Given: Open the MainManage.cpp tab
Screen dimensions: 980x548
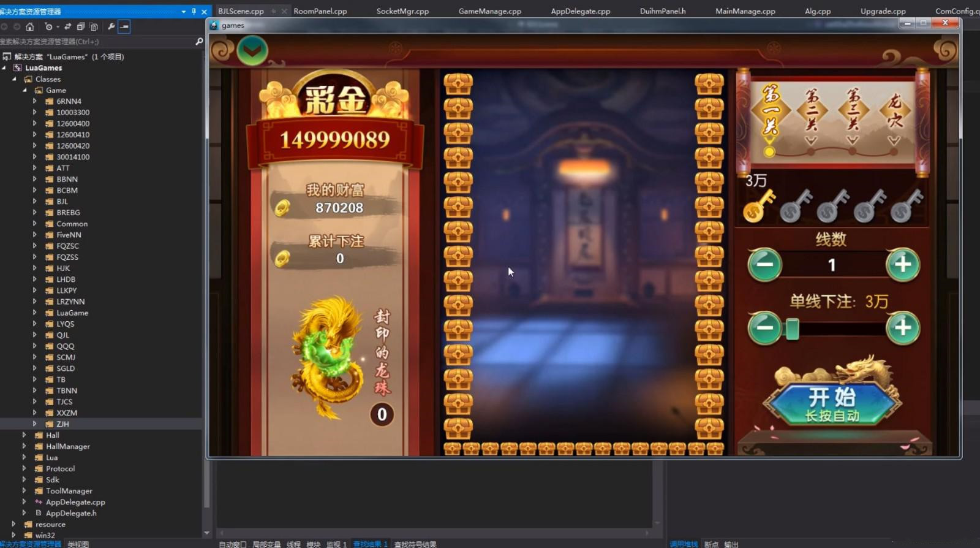Looking at the screenshot, I should [x=745, y=11].
